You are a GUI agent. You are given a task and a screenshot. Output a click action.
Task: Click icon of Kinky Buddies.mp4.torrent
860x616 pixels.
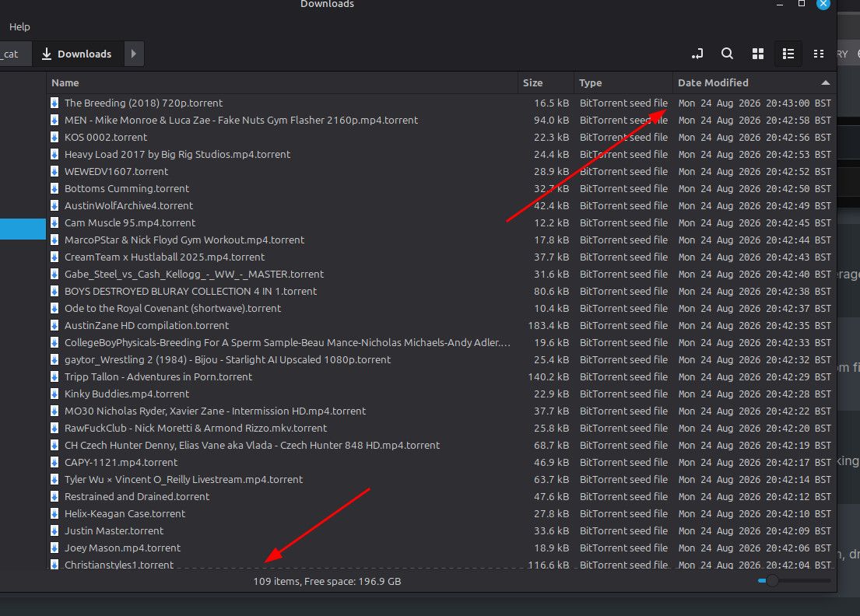coord(54,394)
